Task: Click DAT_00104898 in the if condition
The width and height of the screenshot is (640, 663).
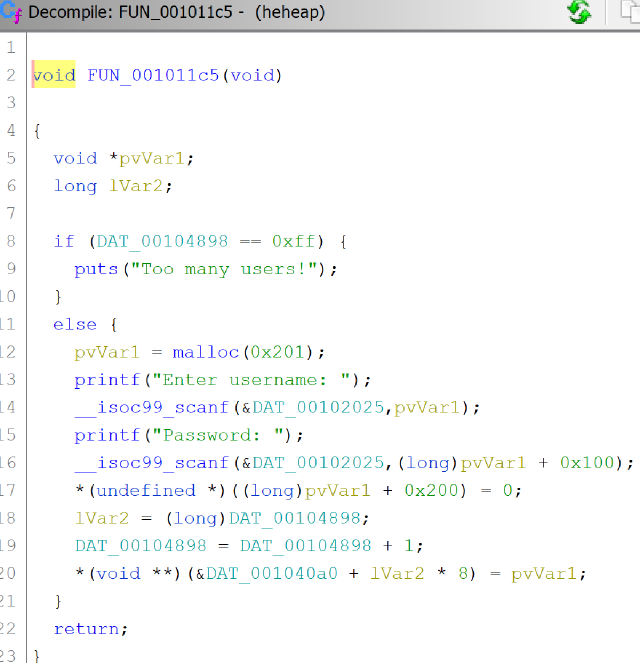Action: pos(162,241)
